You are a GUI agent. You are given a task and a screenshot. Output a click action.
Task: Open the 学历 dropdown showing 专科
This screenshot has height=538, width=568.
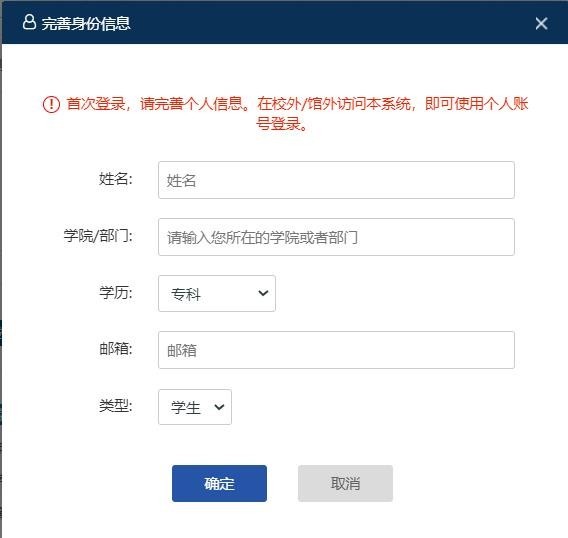click(217, 293)
